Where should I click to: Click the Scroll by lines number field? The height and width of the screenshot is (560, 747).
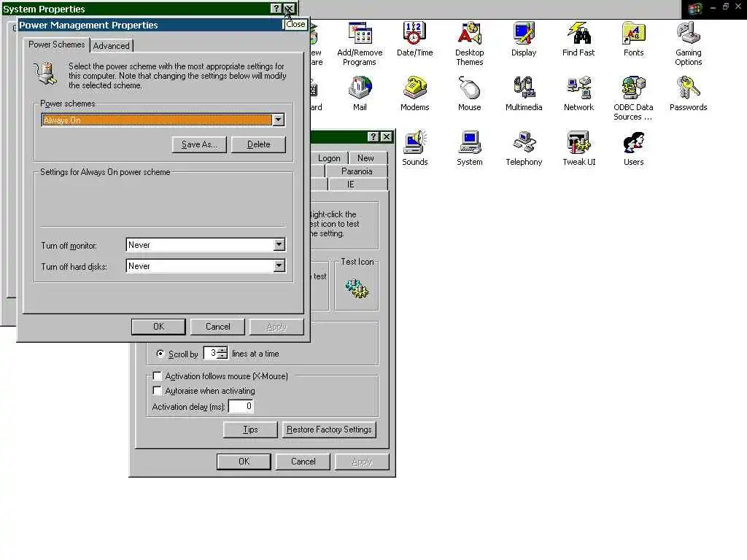[x=211, y=353]
